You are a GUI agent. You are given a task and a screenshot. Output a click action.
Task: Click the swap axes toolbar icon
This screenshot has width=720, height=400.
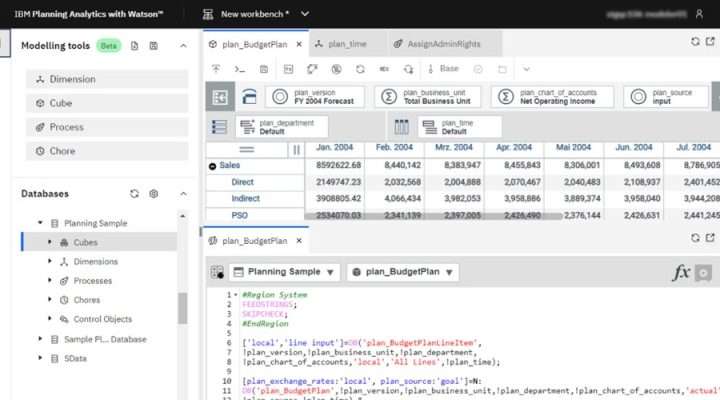tap(312, 69)
